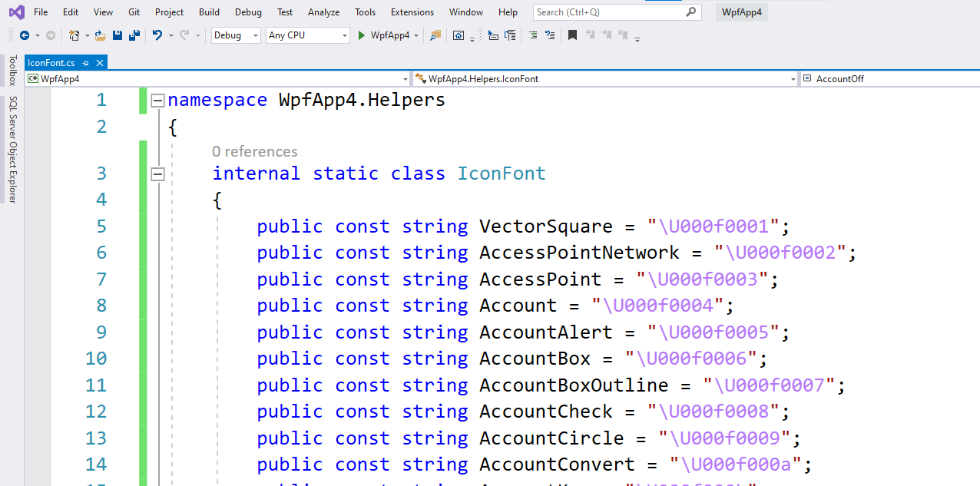Click the "\U000f0004" string value
Image resolution: width=980 pixels, height=486 pixels.
click(x=657, y=306)
